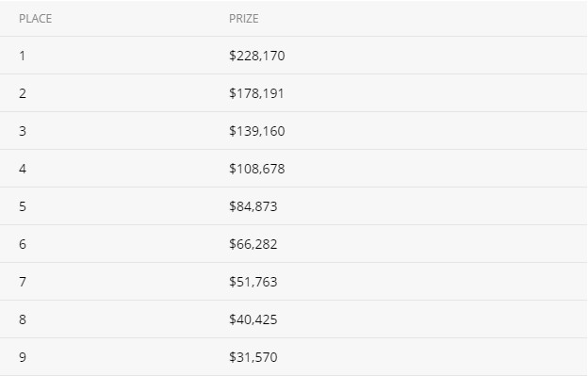This screenshot has height=376, width=588.
Task: Click the $31,570 ninth place prize
Action: 253,357
